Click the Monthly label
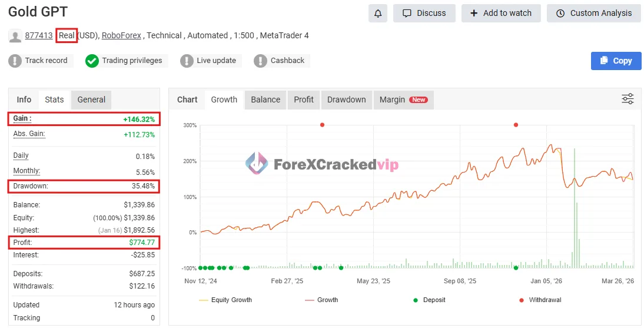This screenshot has width=644, height=328. [26, 171]
